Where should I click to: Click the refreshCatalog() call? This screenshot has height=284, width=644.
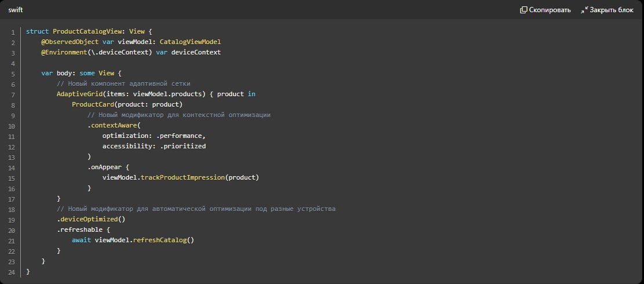(163, 240)
